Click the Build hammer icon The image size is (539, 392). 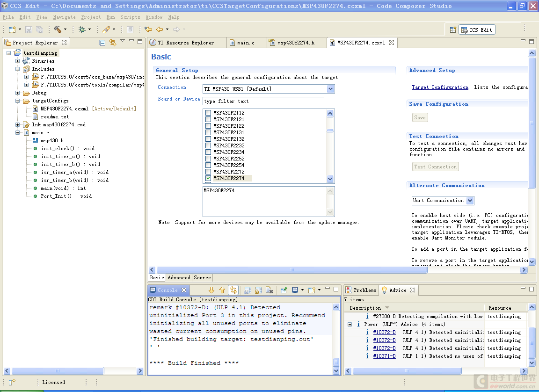(x=58, y=29)
